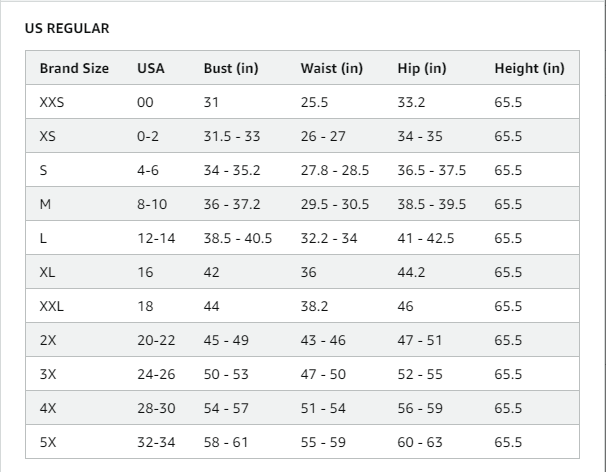Image resolution: width=606 pixels, height=472 pixels.
Task: Select the USA column header
Action: point(151,69)
